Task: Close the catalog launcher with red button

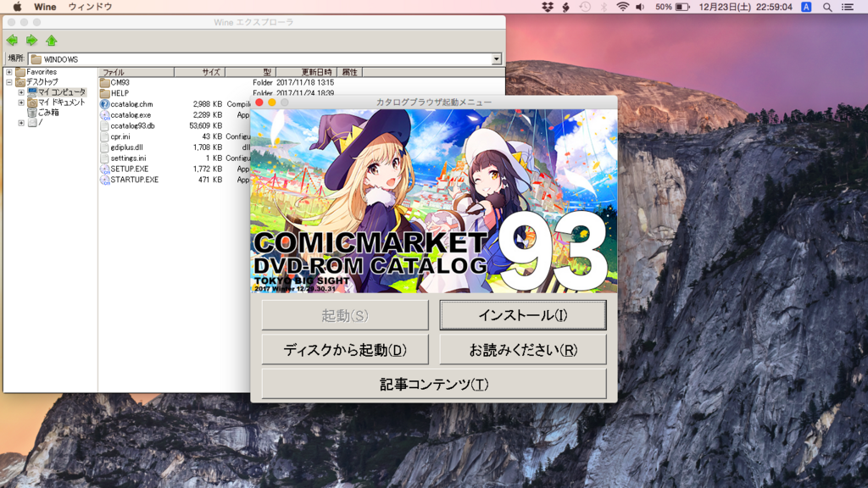Action: pyautogui.click(x=259, y=103)
